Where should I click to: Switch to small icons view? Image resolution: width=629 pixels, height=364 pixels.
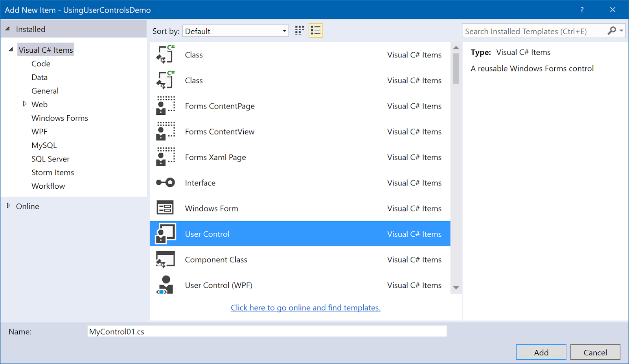coord(299,30)
